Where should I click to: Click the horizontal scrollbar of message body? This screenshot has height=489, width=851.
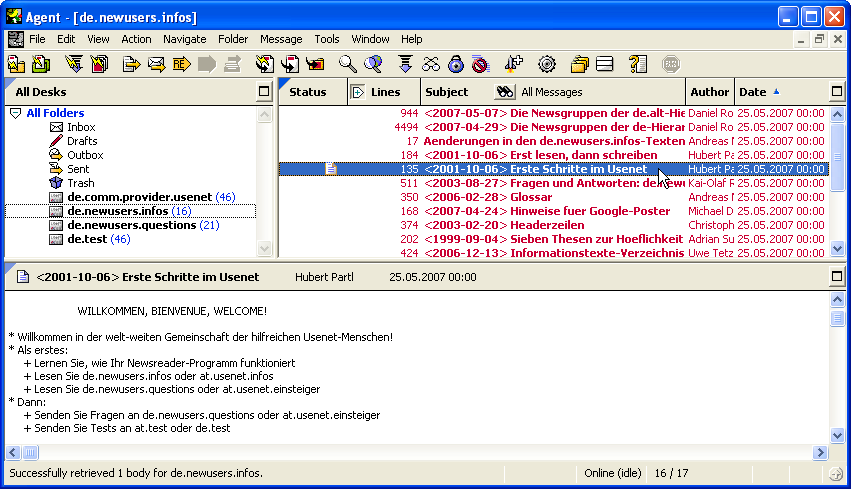tap(420, 453)
